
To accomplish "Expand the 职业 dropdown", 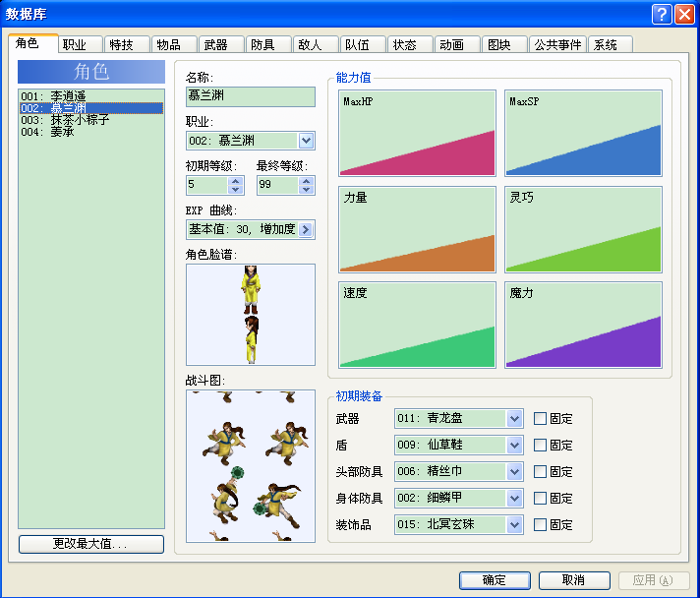I will coord(307,141).
